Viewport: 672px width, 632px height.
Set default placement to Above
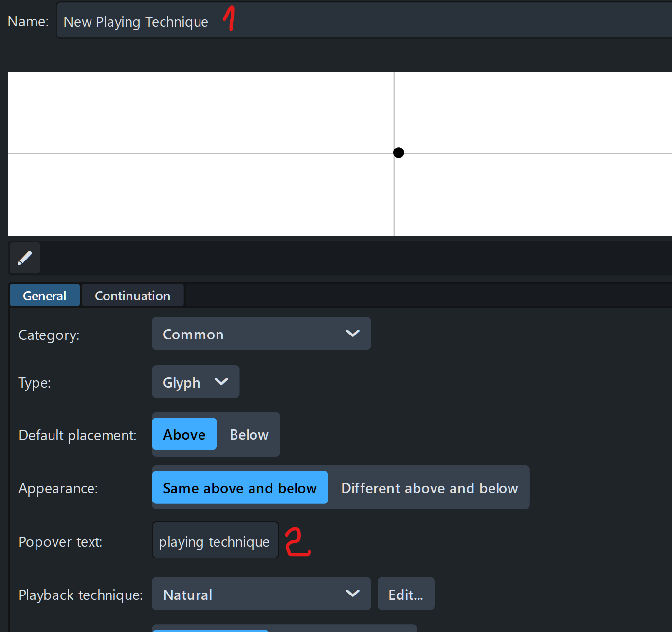tap(184, 434)
